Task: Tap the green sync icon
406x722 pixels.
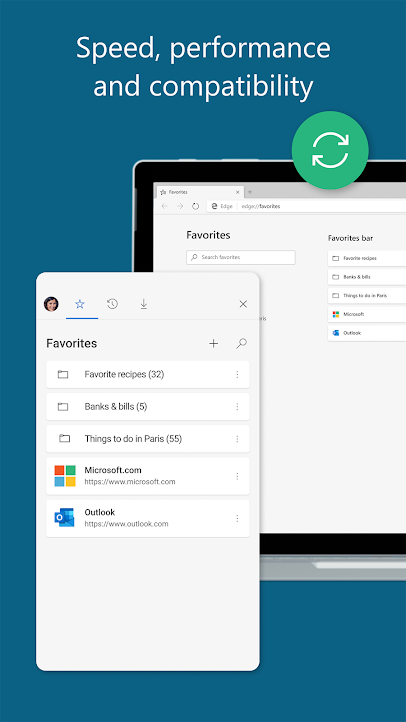Action: click(x=330, y=150)
